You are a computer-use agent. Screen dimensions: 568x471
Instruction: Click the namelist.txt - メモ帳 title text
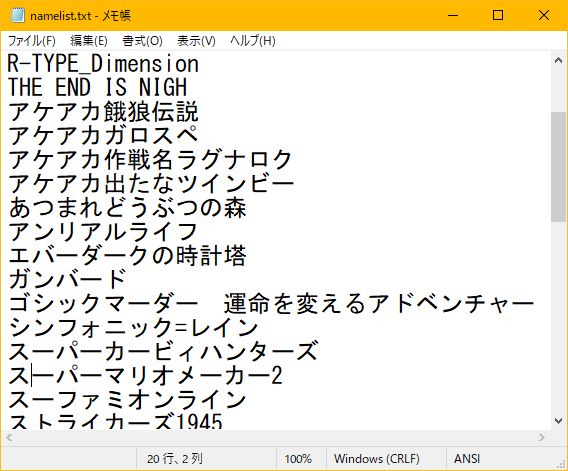click(x=80, y=16)
